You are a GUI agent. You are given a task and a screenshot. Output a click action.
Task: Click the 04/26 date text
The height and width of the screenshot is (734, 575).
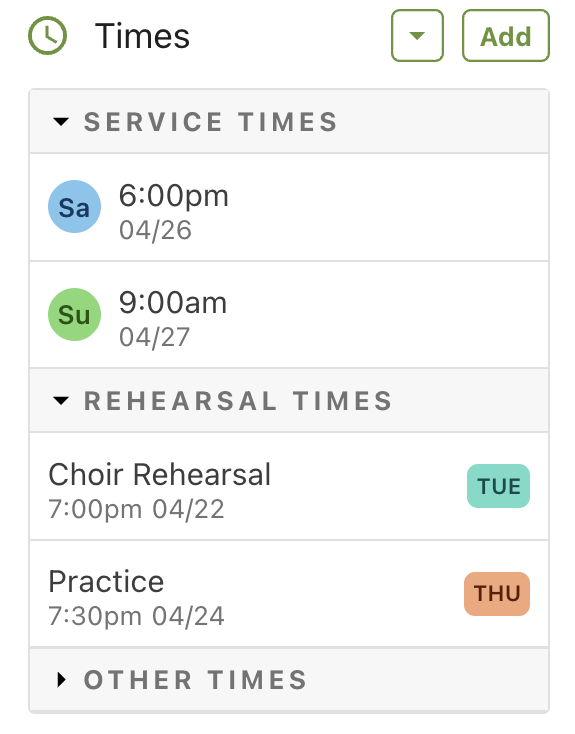(x=155, y=230)
